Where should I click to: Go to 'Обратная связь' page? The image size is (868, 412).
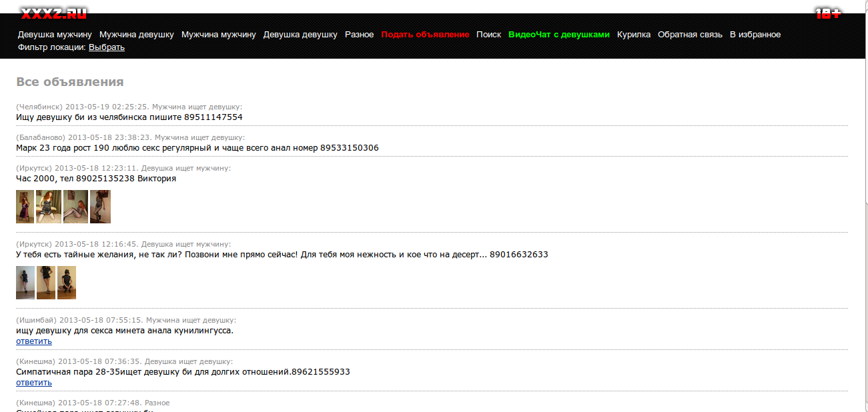690,35
